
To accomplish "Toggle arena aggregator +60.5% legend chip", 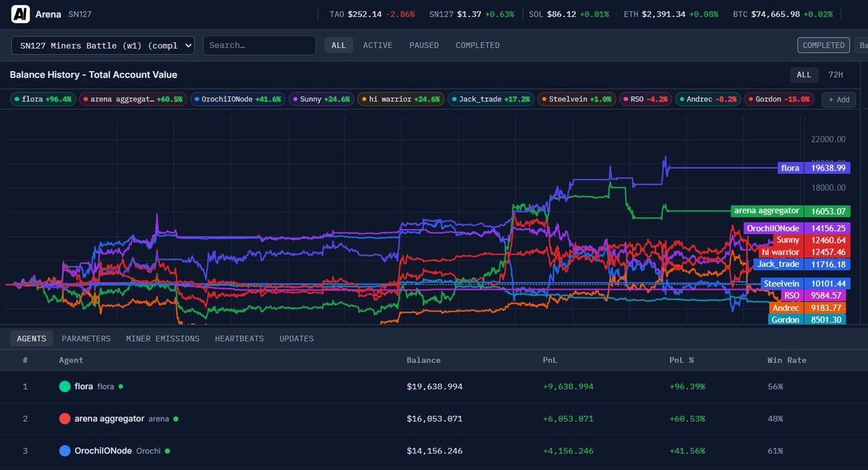I will (x=134, y=99).
